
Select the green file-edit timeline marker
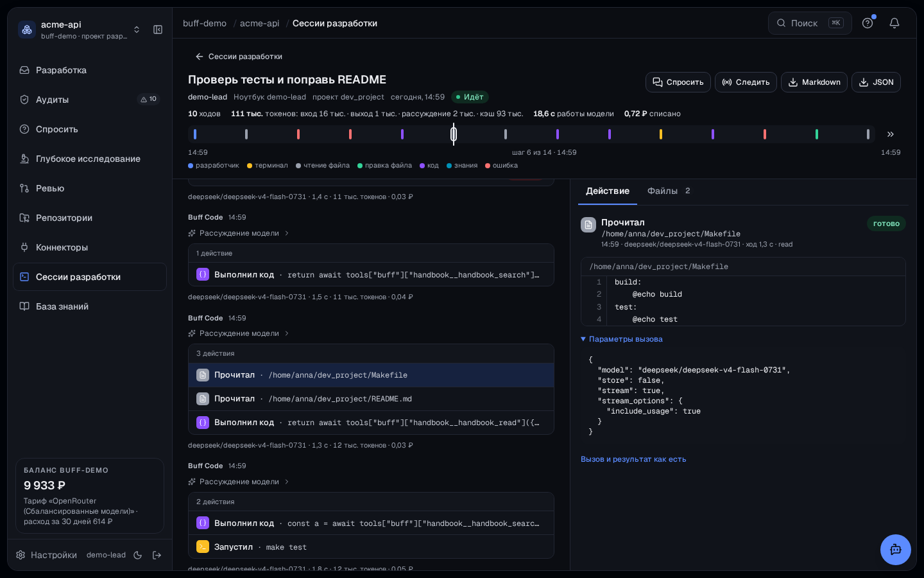816,134
